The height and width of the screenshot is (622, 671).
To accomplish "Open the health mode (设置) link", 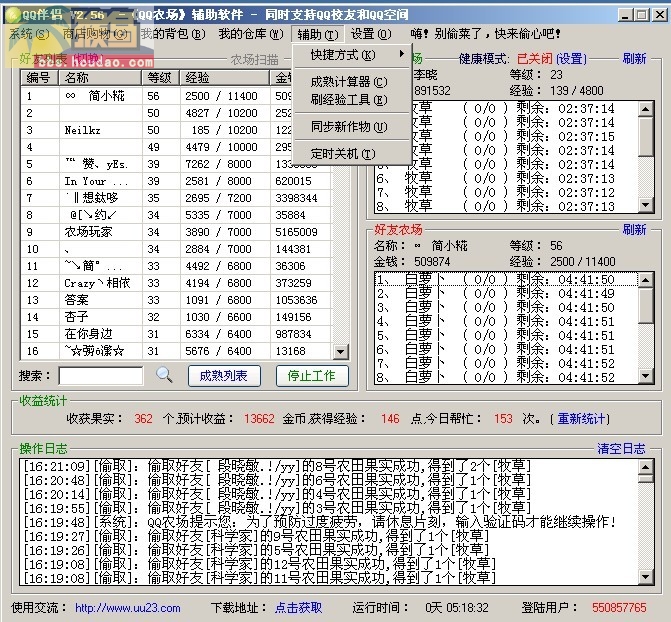I will point(571,59).
